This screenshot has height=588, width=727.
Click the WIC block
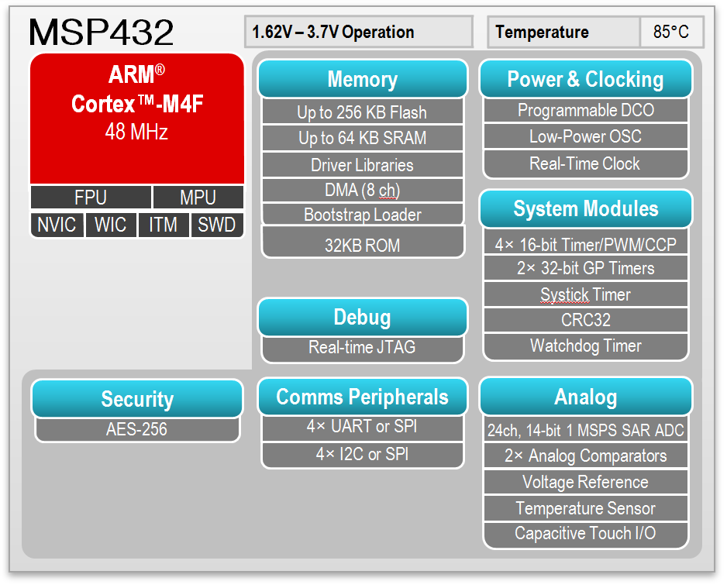tap(111, 225)
